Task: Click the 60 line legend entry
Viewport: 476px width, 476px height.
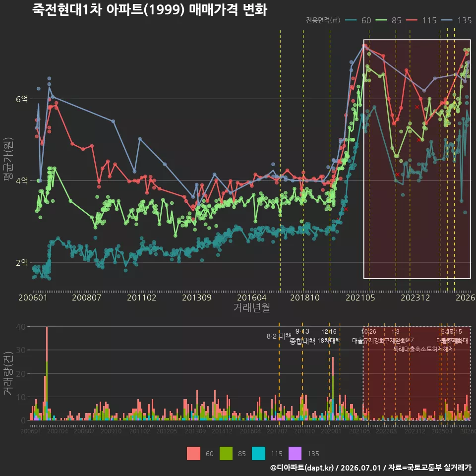Action: 358,20
